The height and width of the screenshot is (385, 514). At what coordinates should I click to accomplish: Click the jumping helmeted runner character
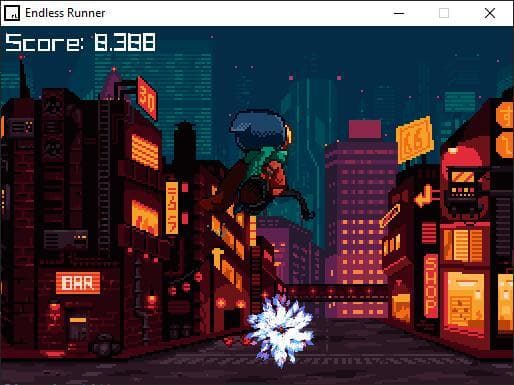(260, 166)
